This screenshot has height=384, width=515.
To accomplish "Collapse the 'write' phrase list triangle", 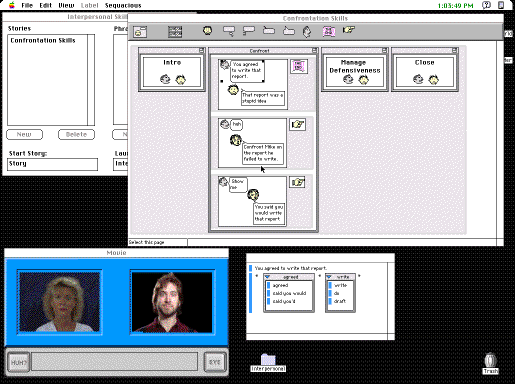I will coord(329,277).
